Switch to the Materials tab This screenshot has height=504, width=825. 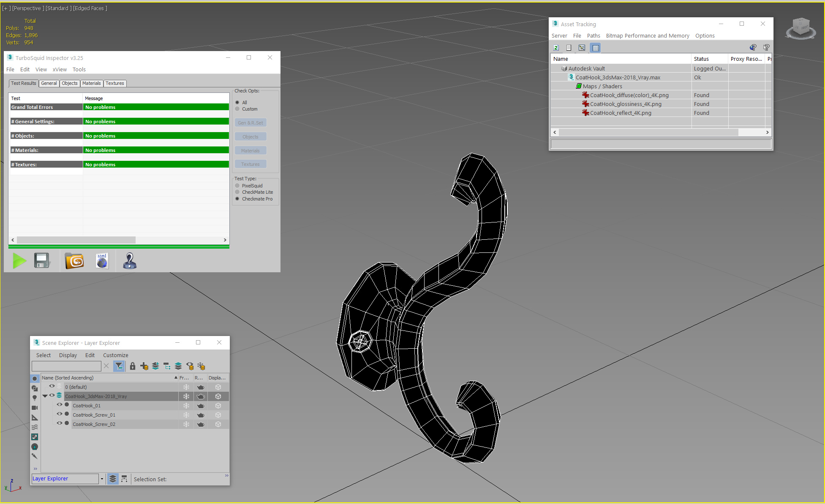click(x=91, y=83)
